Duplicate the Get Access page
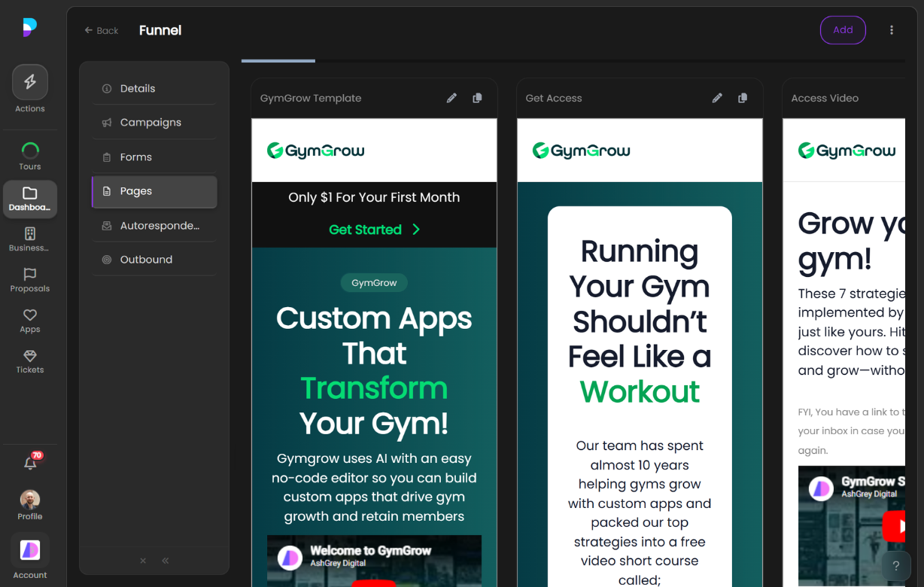 tap(743, 98)
